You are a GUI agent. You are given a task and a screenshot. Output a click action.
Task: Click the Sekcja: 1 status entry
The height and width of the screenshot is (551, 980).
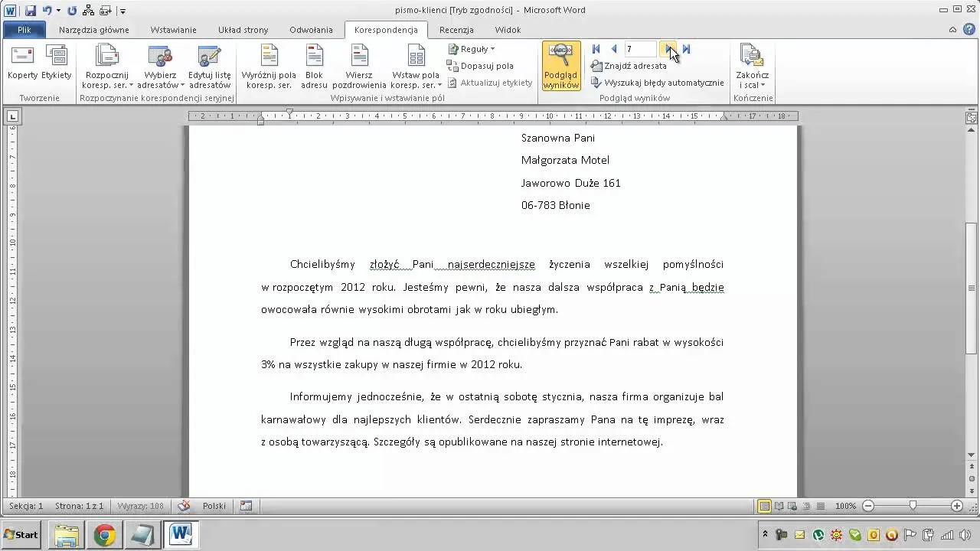tap(26, 506)
